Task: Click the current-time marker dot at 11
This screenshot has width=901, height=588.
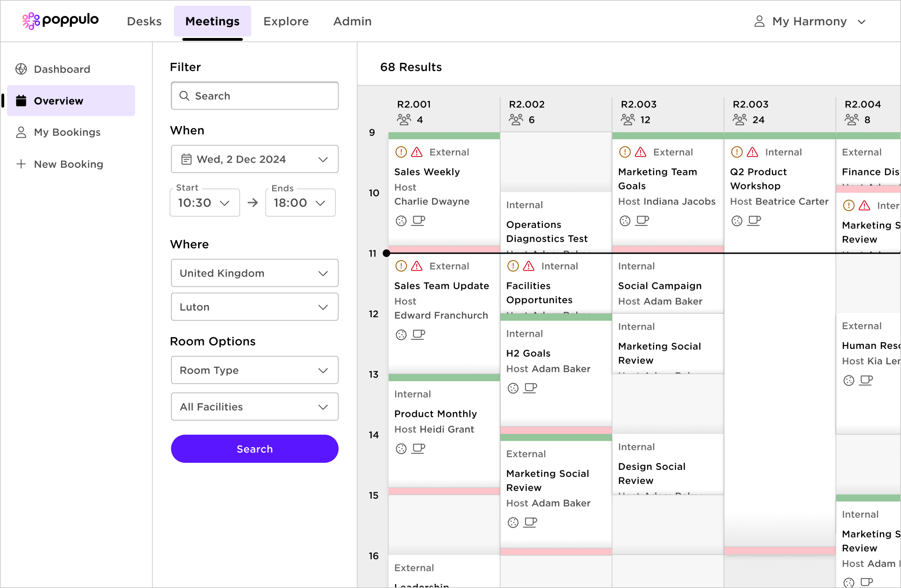Action: (x=386, y=253)
